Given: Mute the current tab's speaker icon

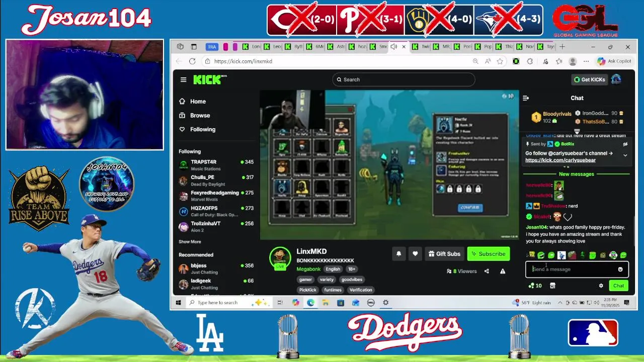Looking at the screenshot, I should (x=393, y=47).
